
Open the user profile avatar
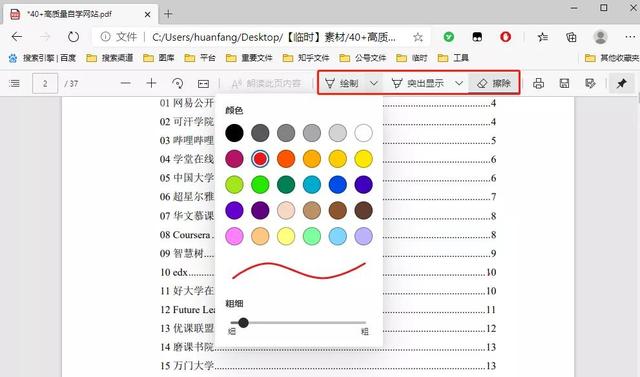tap(600, 37)
